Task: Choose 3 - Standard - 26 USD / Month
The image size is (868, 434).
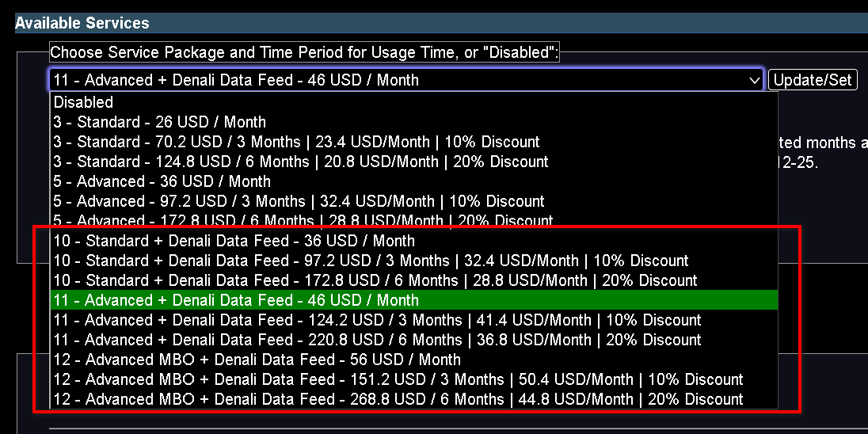Action: coord(414,122)
